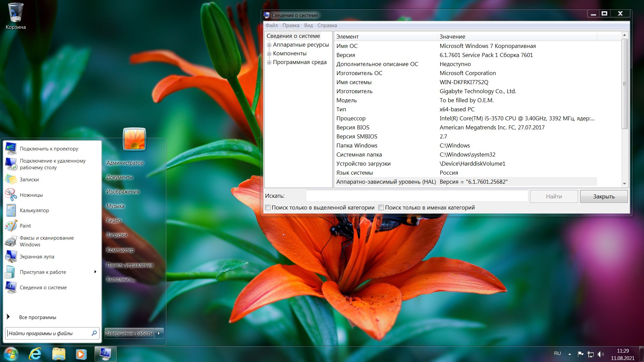The height and width of the screenshot is (362, 644).
Task: Open Paint from the Start menu
Action: pyautogui.click(x=11, y=226)
